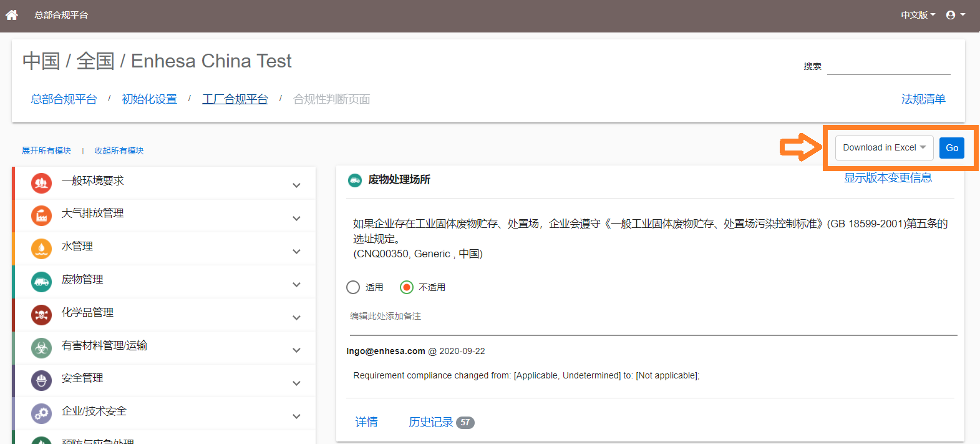
Task: Click the 水管理 water drop icon
Action: (41, 249)
